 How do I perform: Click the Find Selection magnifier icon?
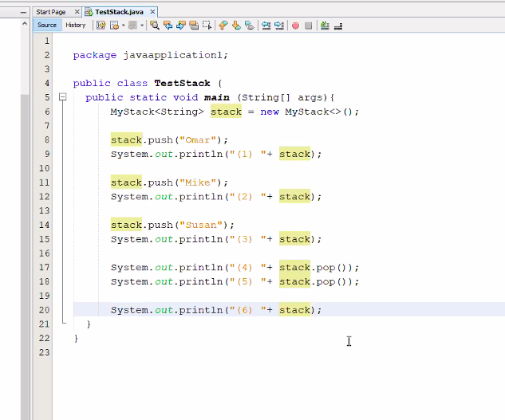tap(155, 25)
